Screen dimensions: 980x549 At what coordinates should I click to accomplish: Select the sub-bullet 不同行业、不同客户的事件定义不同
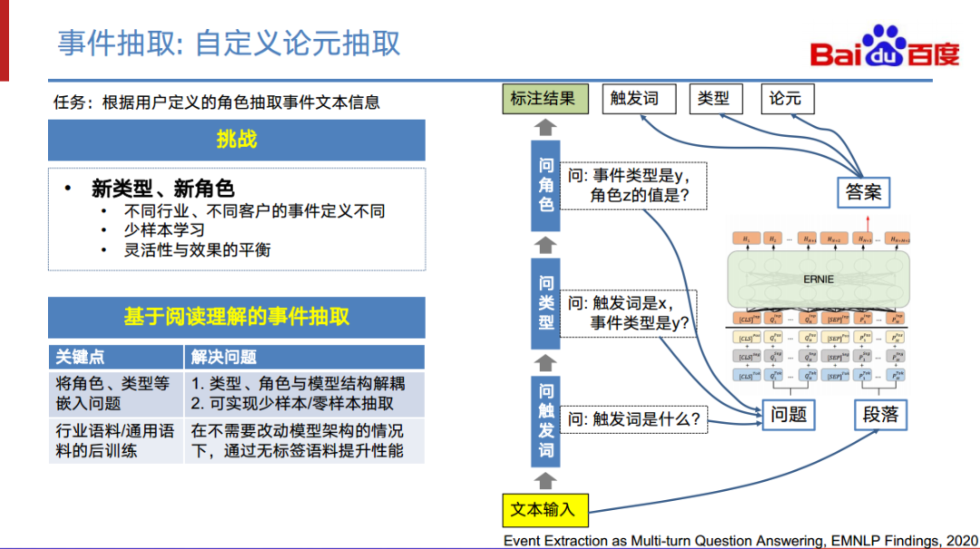[254, 211]
